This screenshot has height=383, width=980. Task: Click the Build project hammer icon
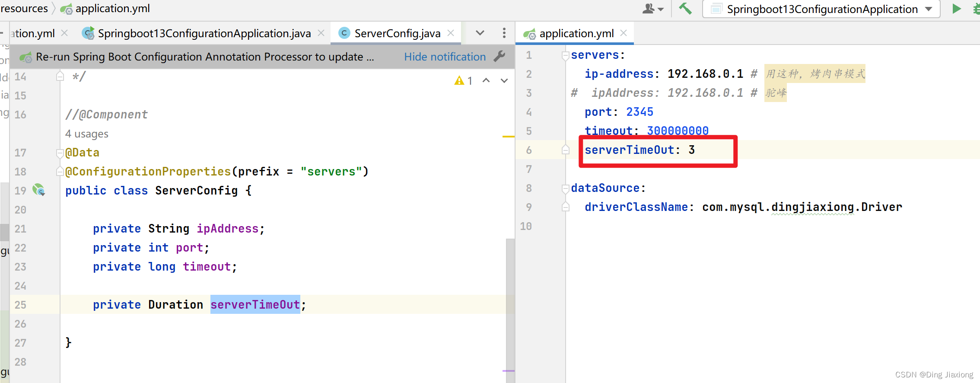[x=685, y=9]
